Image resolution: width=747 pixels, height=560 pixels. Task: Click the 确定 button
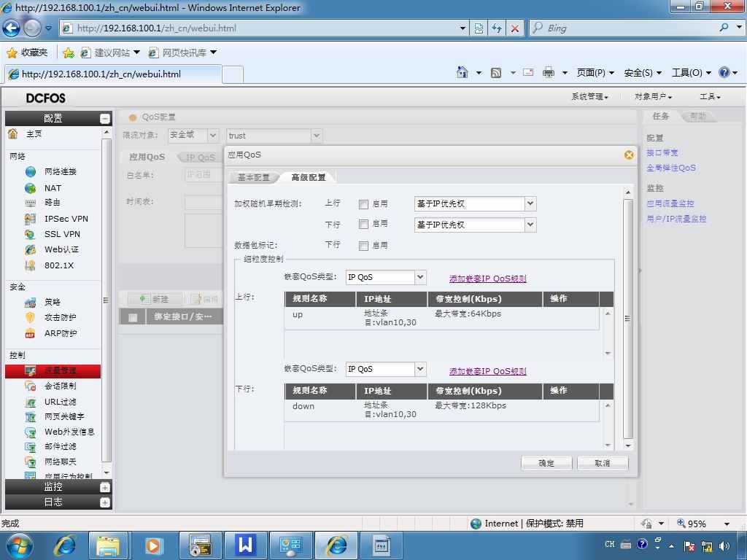546,463
